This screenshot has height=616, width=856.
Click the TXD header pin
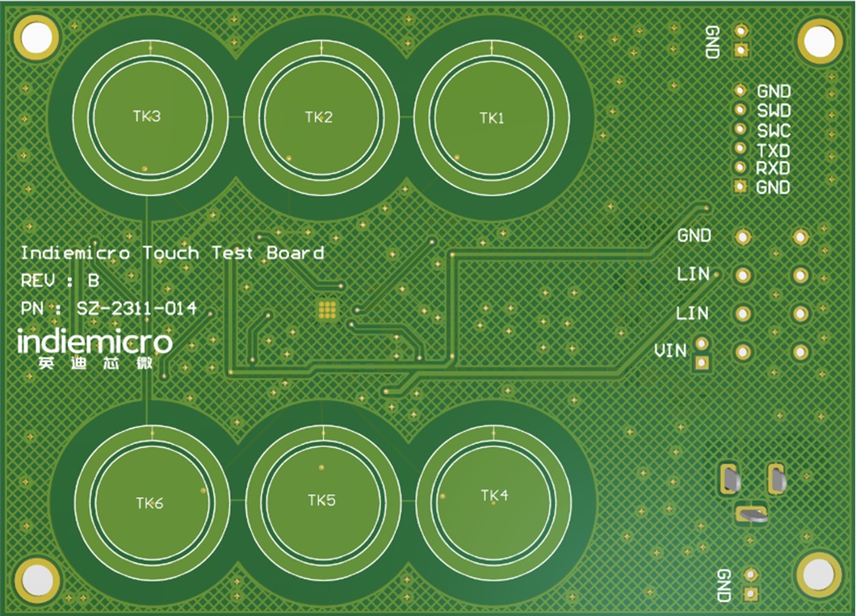[x=741, y=148]
